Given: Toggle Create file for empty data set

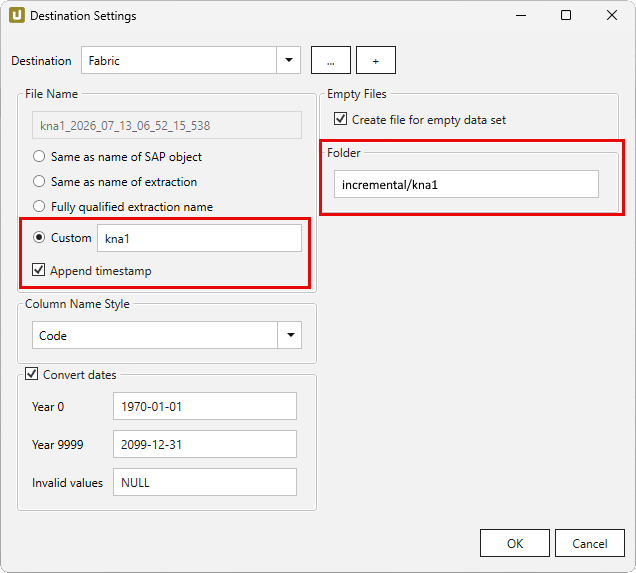Looking at the screenshot, I should pos(340,119).
